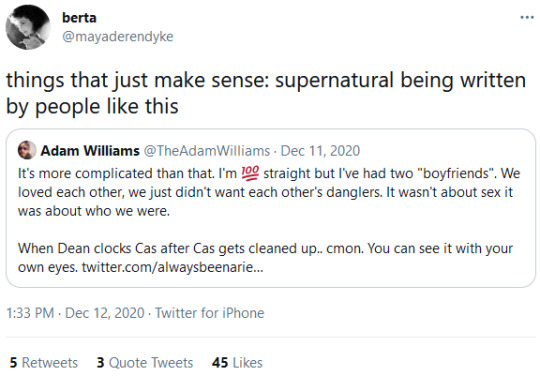Click quoted text starting "It's more complicated"
Screen dimensions: 540x376
269,192
